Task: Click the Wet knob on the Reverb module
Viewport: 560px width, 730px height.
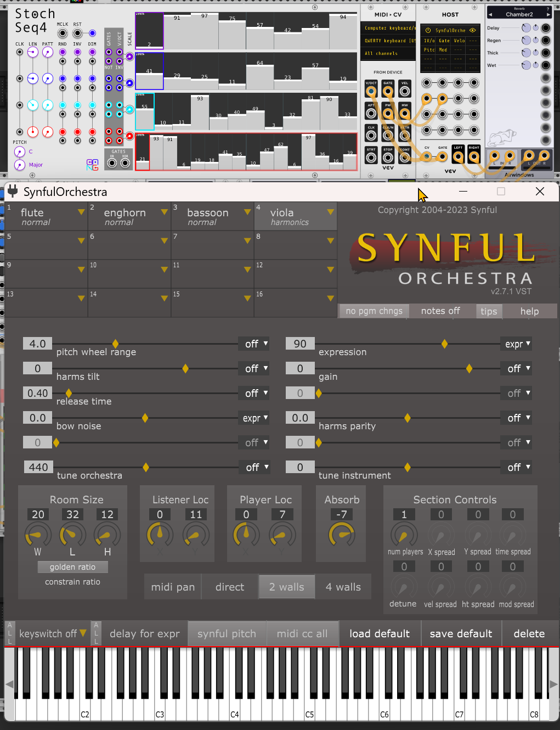Action: (x=527, y=65)
